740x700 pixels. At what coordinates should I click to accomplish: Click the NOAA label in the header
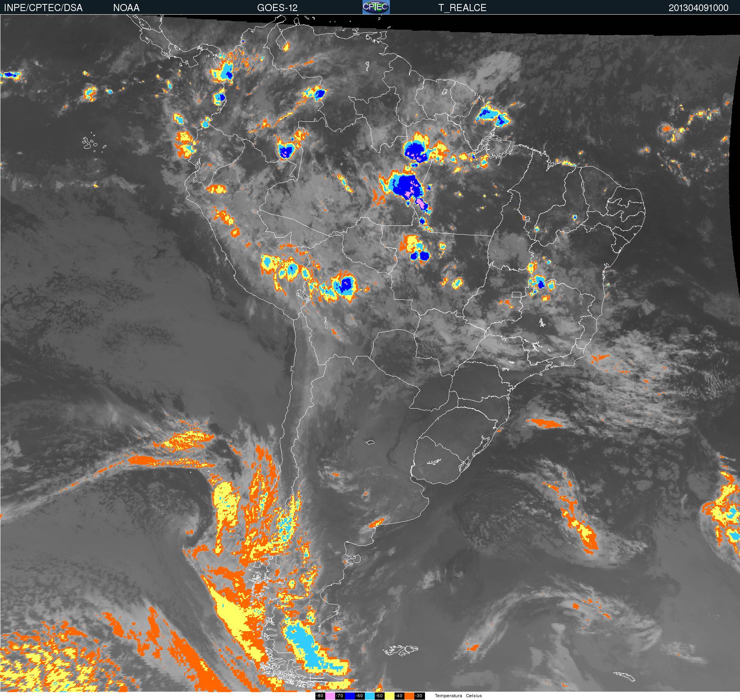(126, 8)
